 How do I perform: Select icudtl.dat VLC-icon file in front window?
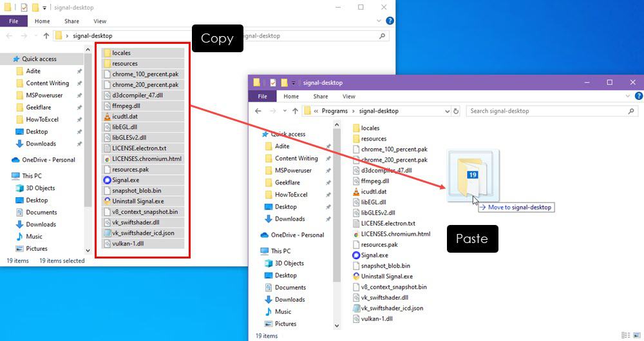pyautogui.click(x=369, y=191)
